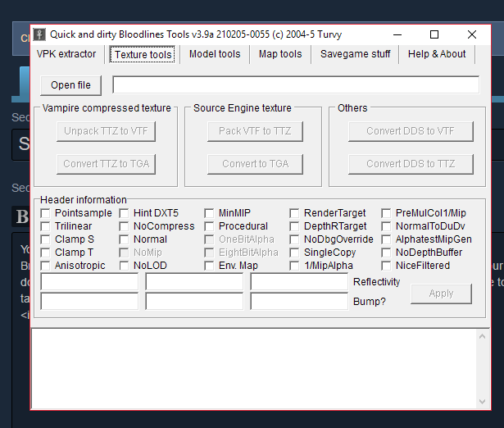Check the Clamp S option
Viewport: 504px width, 428px height.
(x=45, y=239)
